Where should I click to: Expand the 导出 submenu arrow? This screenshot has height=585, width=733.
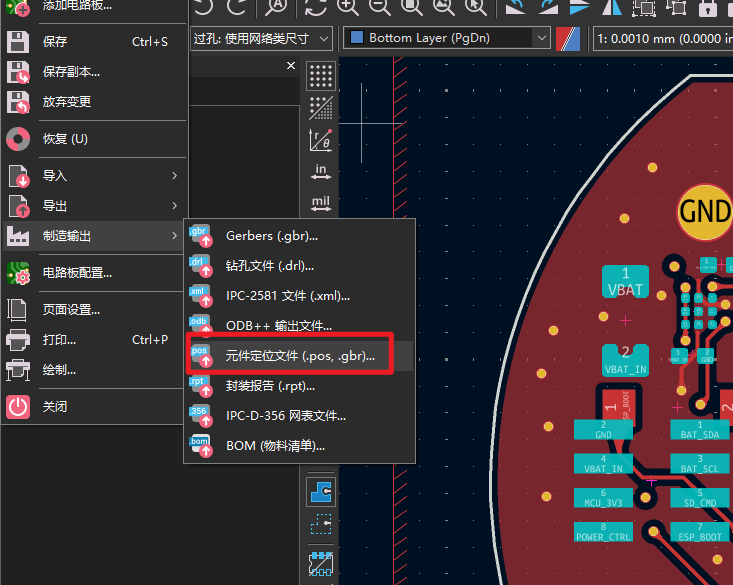pyautogui.click(x=174, y=206)
